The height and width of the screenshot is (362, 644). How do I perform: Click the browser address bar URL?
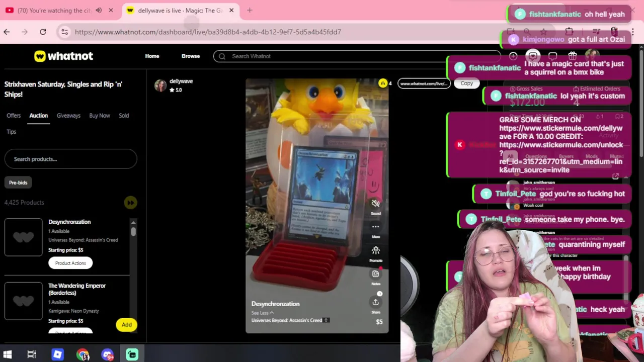208,32
